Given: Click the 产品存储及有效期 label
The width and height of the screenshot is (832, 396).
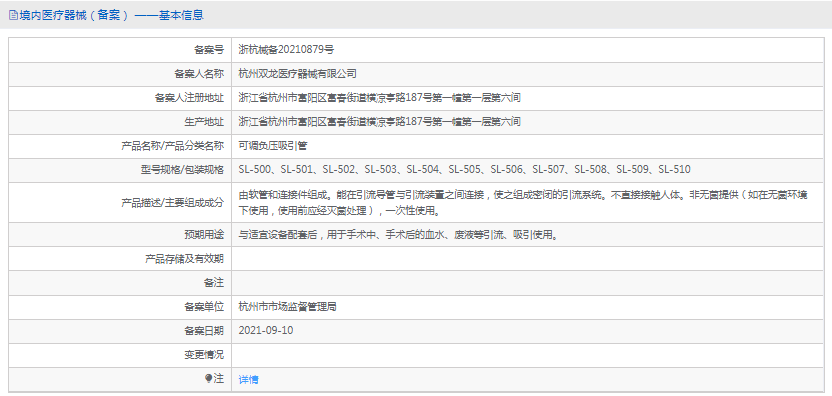Looking at the screenshot, I should click(185, 259).
